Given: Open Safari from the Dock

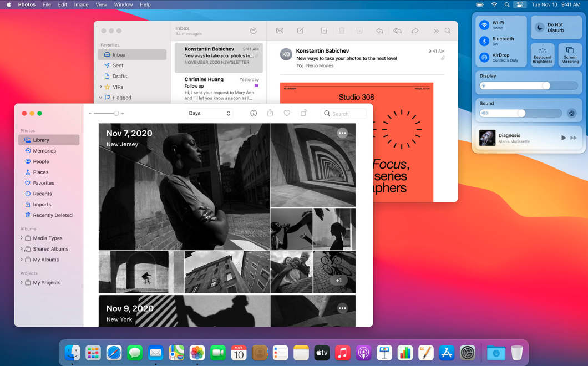Looking at the screenshot, I should pyautogui.click(x=114, y=353).
